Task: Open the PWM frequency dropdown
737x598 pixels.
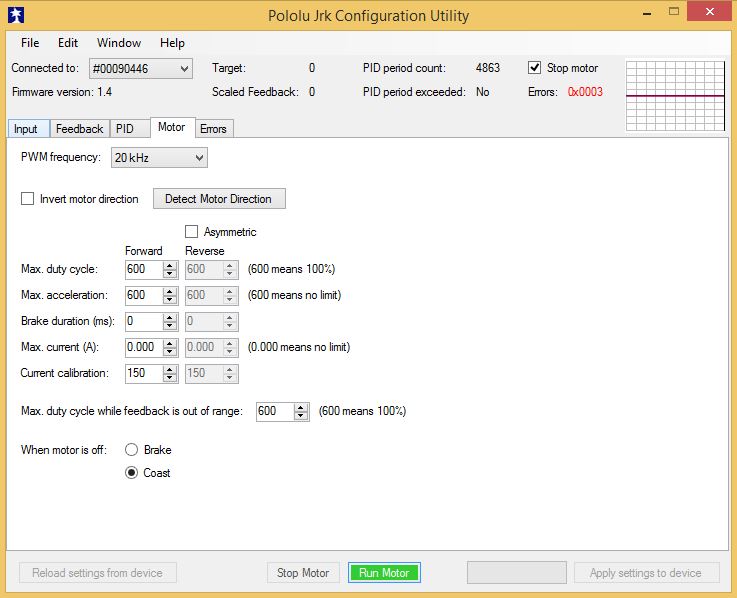Action: coord(159,158)
